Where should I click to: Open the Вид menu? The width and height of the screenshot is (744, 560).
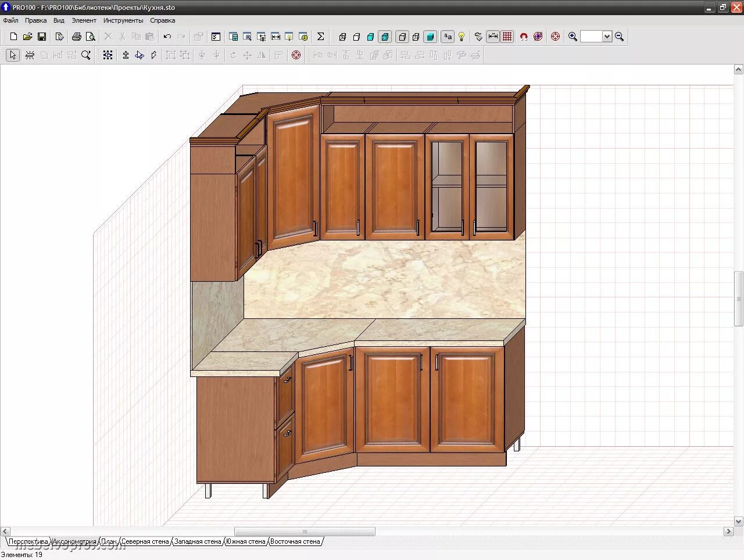(x=58, y=20)
